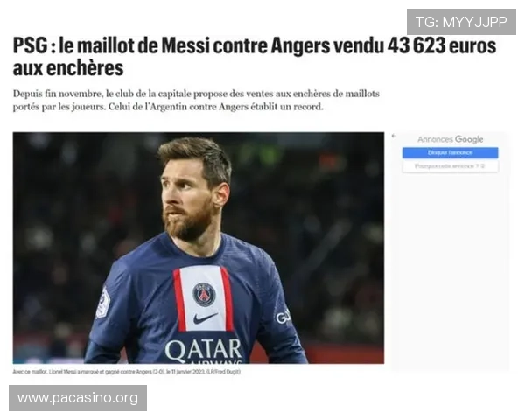Click the info icon beside Pourquoi cette annonce

(x=483, y=166)
